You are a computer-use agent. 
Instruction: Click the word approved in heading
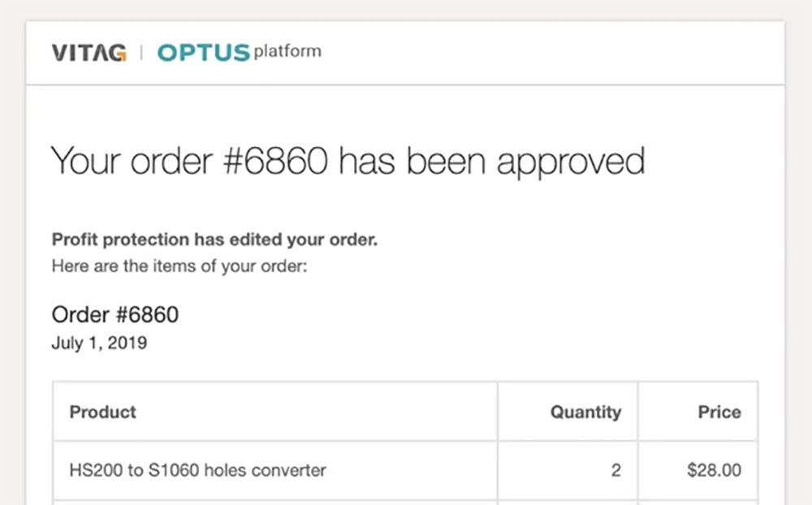click(x=570, y=162)
